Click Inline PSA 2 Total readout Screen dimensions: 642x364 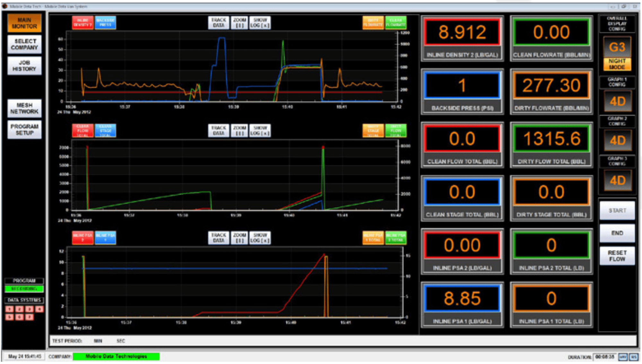click(551, 245)
